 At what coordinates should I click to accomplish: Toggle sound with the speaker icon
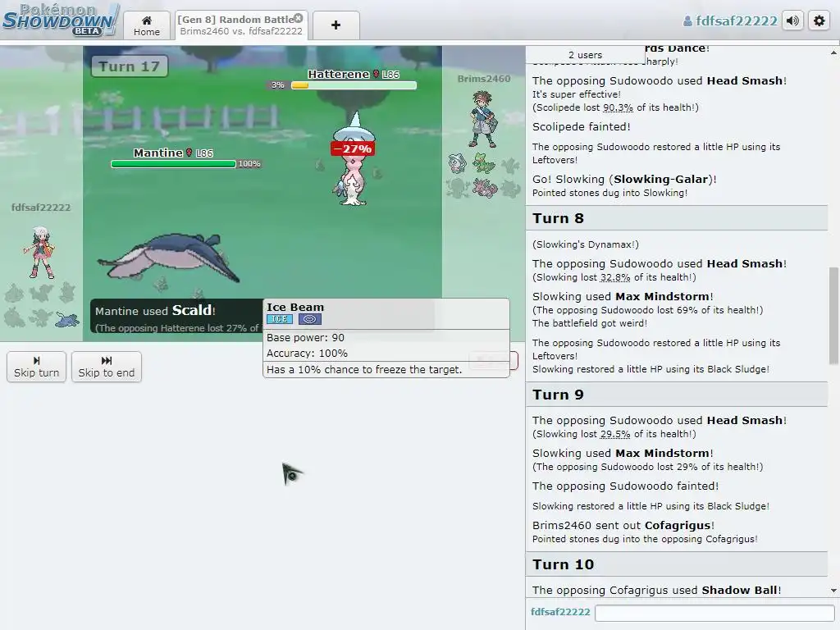(792, 21)
